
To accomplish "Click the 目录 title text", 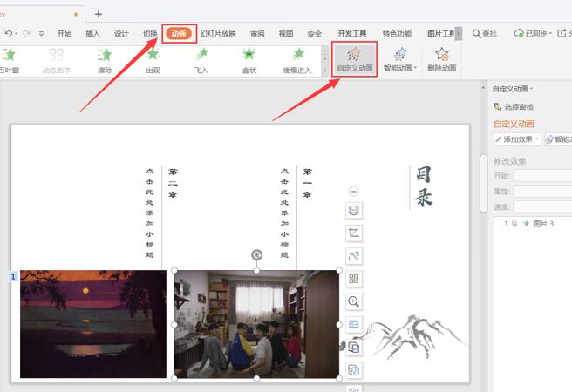I will pos(424,186).
